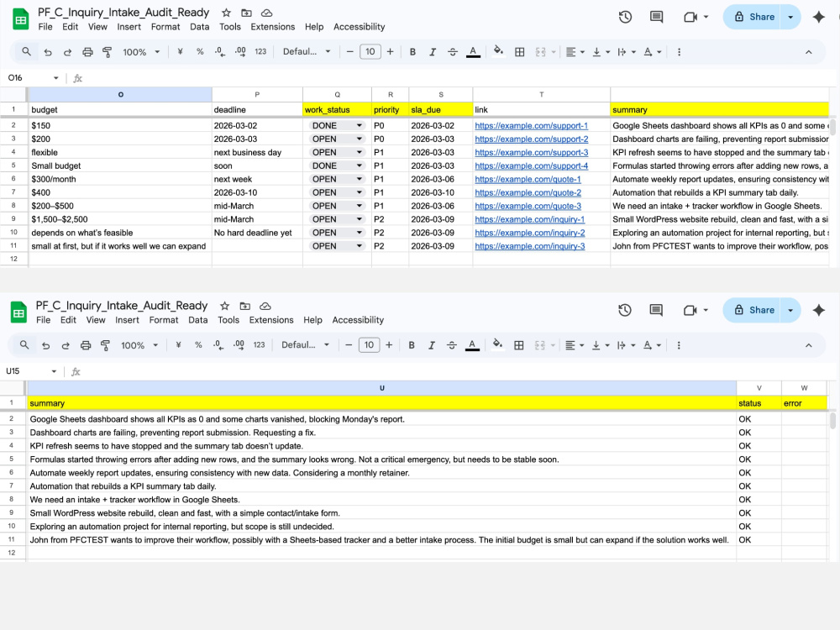Click the search icon in lower window toolbar

[24, 345]
